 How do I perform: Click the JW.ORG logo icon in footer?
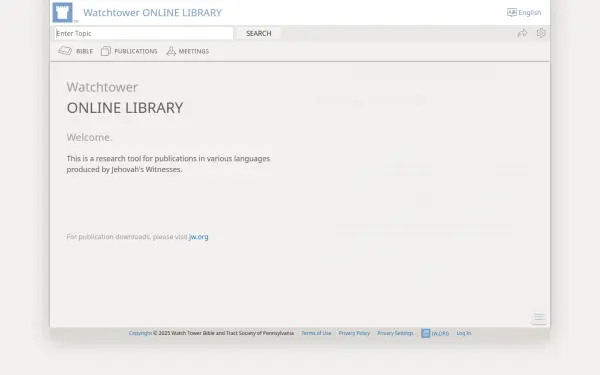[x=426, y=333]
